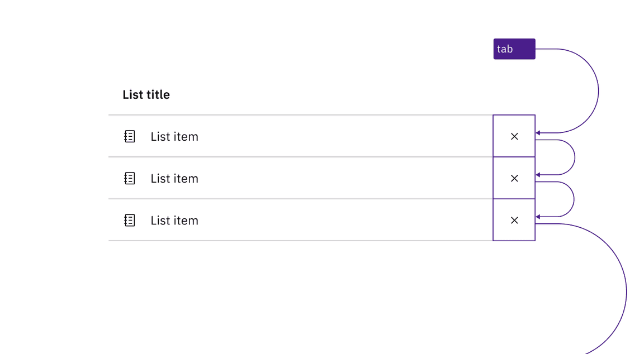Click the list icon next to the third List item
This screenshot has height=354, width=644.
[129, 220]
